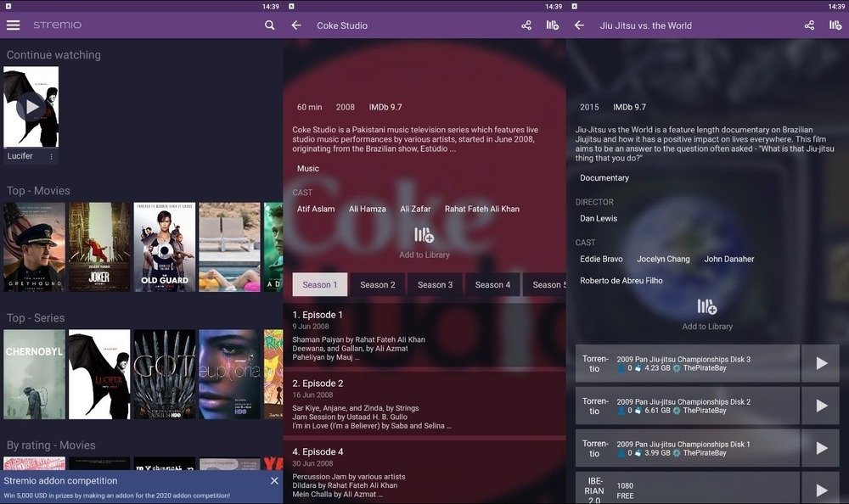849x504 pixels.
Task: Switch to the Season 4 tab
Action: click(492, 285)
